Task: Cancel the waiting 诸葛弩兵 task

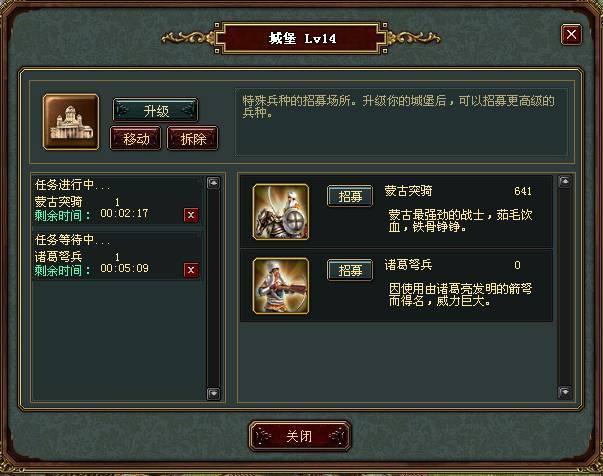Action: tap(191, 270)
